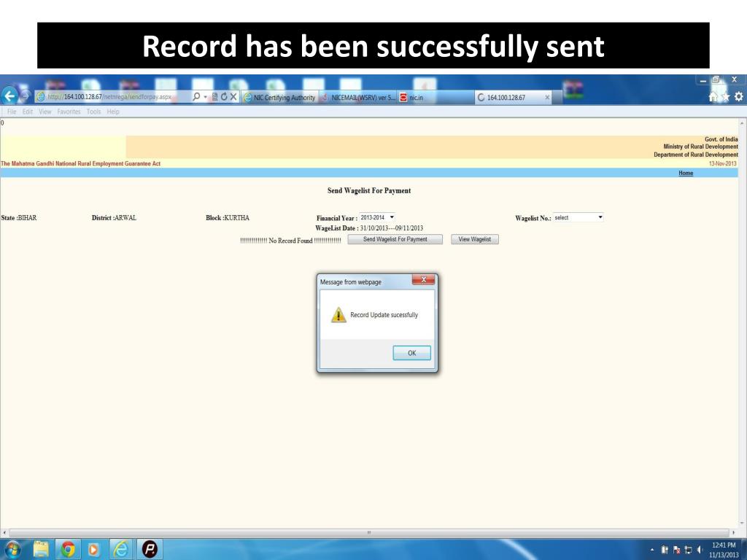This screenshot has height=560, width=747.
Task: Show hidden tray icons arrow
Action: pos(652,550)
